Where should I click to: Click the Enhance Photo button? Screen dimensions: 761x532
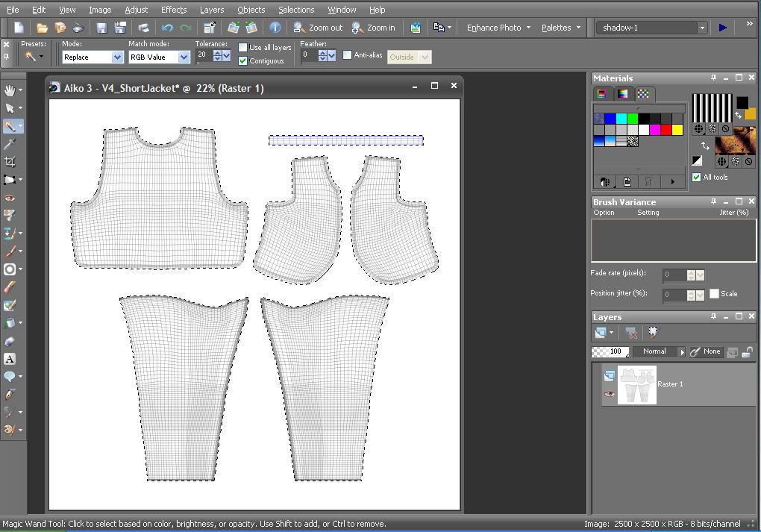point(494,28)
